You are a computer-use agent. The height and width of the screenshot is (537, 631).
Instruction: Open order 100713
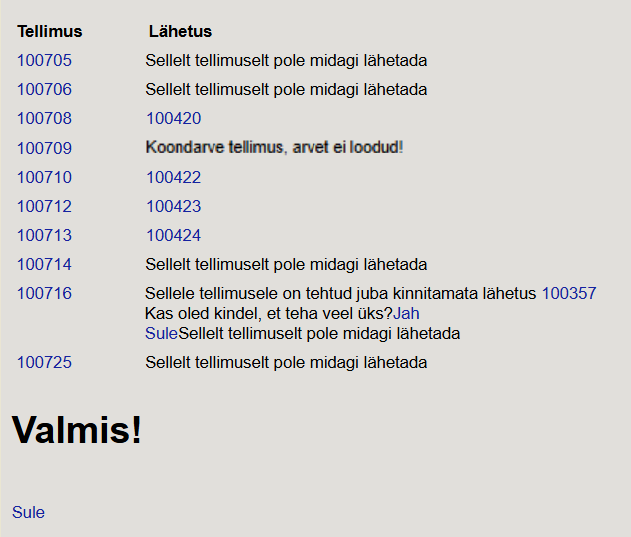pos(44,236)
